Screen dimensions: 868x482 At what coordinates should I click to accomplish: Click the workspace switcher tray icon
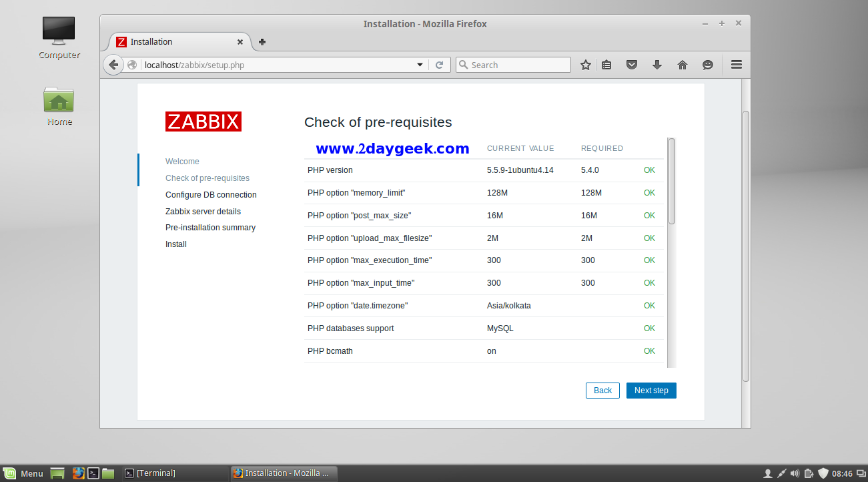(x=860, y=473)
